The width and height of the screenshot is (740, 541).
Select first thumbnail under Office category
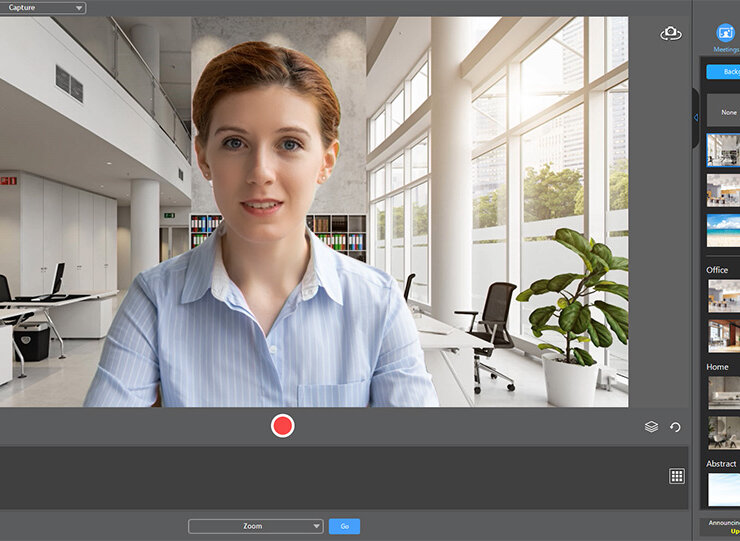pos(723,295)
